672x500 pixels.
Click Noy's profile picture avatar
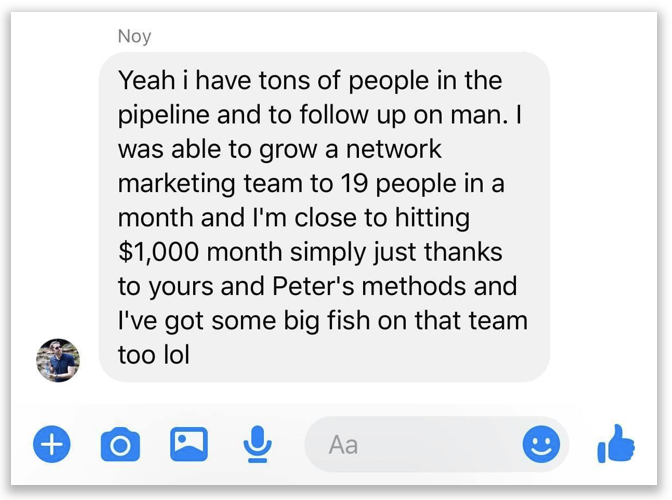click(x=58, y=360)
